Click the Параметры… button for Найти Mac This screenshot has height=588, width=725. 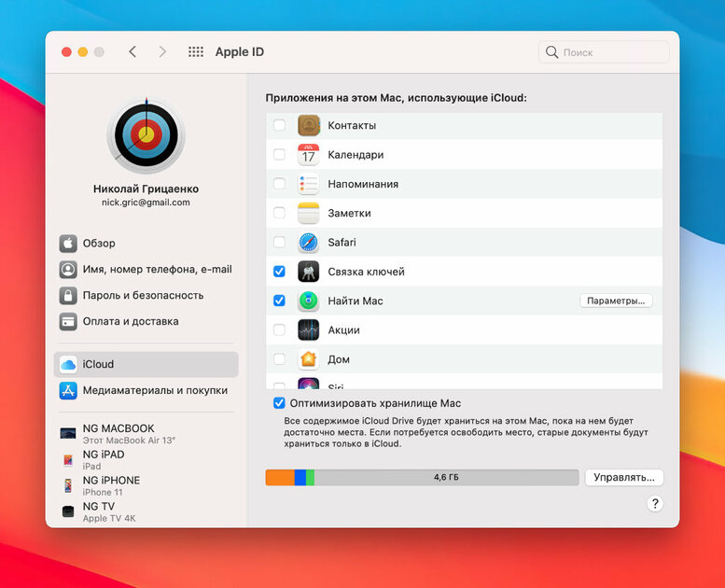tap(616, 301)
